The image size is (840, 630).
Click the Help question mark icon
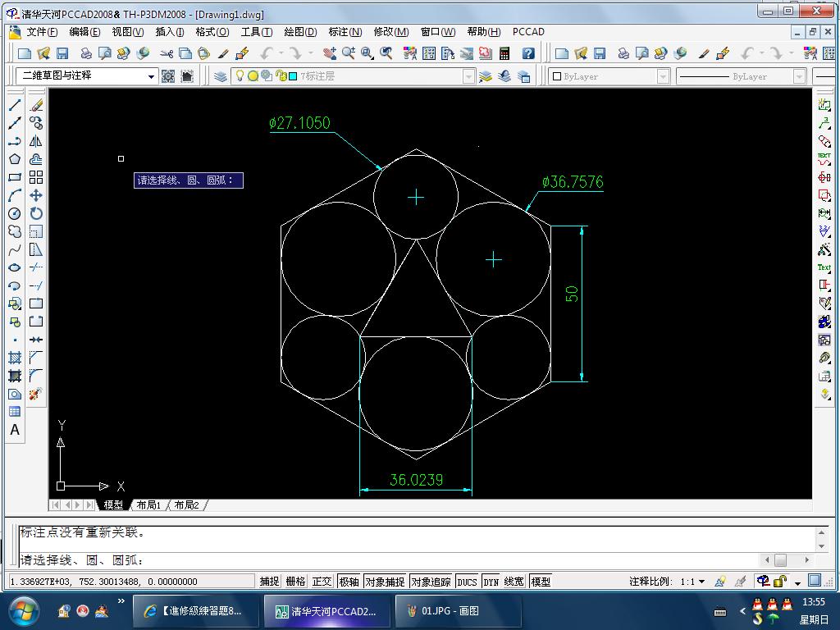(x=528, y=53)
